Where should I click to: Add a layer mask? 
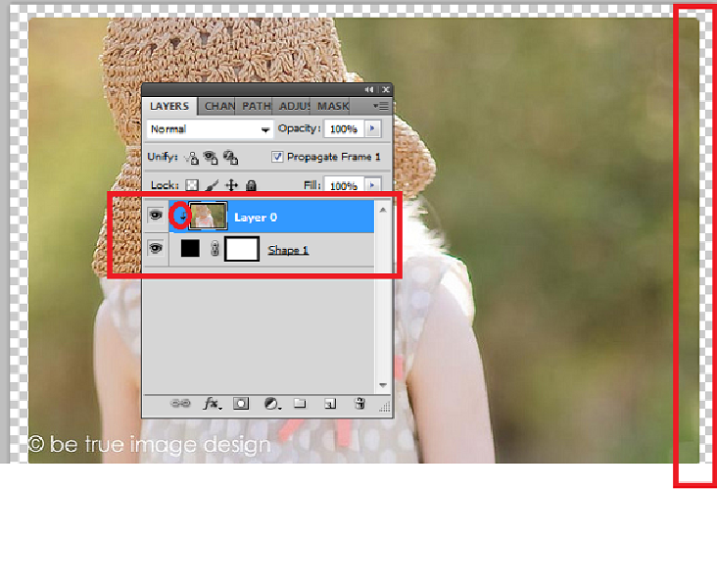[x=241, y=403]
